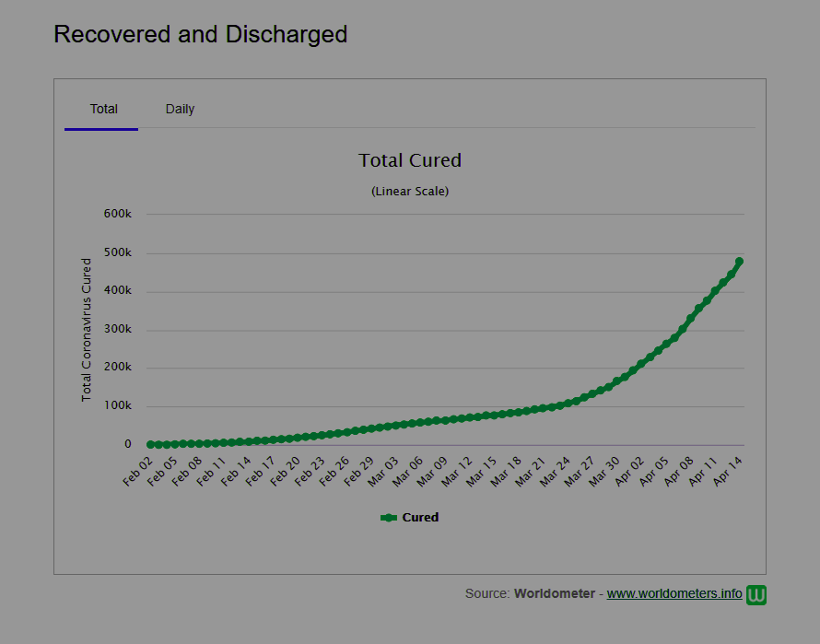820x644 pixels.
Task: Click the green Worldometer W logo
Action: [x=756, y=594]
